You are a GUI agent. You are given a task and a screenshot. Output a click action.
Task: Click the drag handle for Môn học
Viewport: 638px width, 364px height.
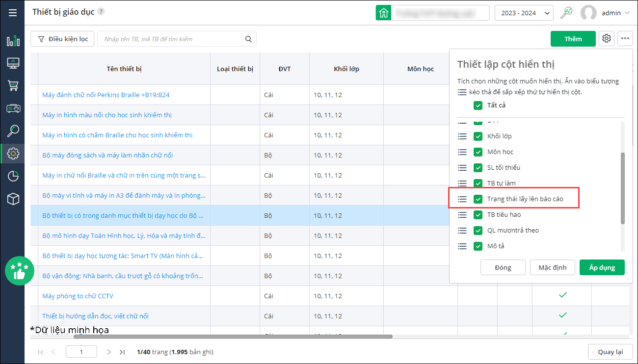click(462, 152)
